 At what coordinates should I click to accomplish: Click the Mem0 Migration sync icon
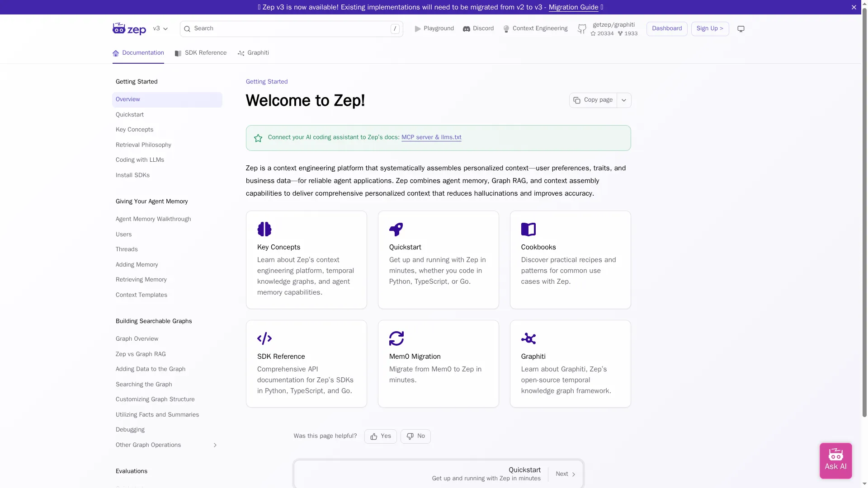(396, 338)
